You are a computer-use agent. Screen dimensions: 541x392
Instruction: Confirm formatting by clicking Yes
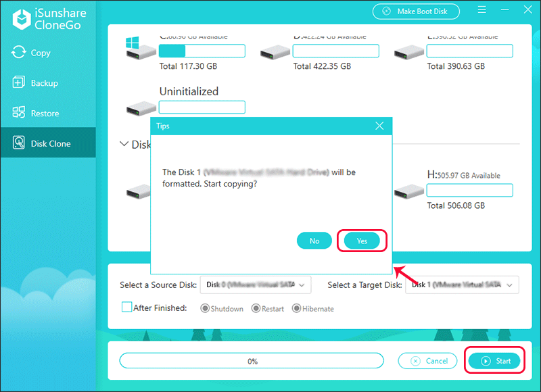(362, 241)
